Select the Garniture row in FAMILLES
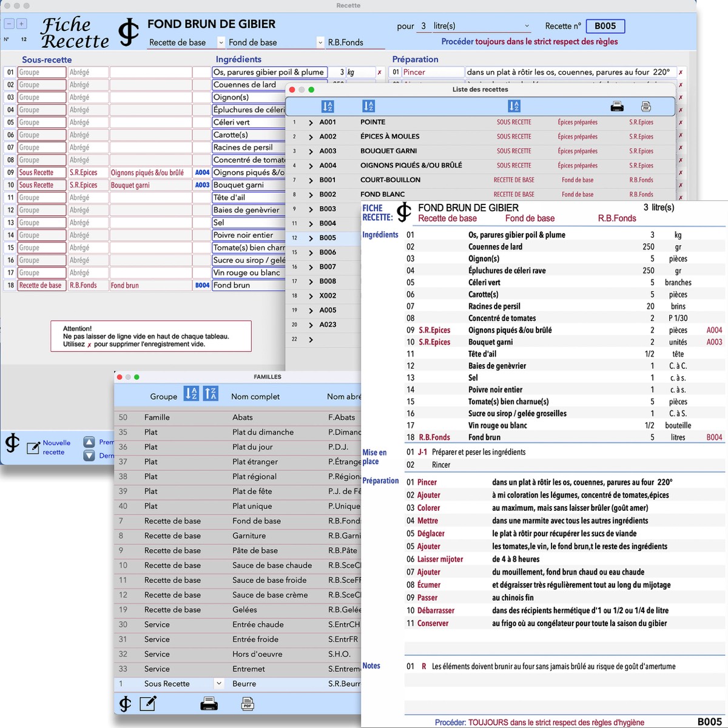 pyautogui.click(x=238, y=536)
